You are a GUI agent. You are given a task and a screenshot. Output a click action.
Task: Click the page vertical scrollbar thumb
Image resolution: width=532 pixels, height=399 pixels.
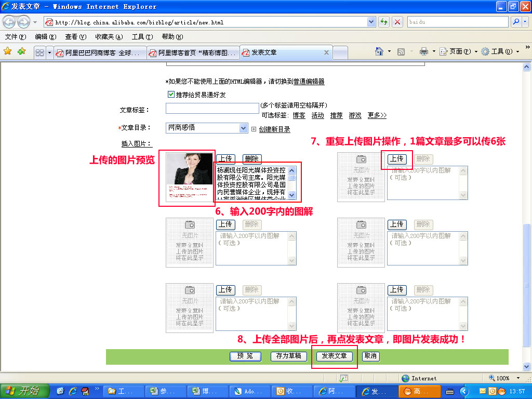[x=526, y=285]
